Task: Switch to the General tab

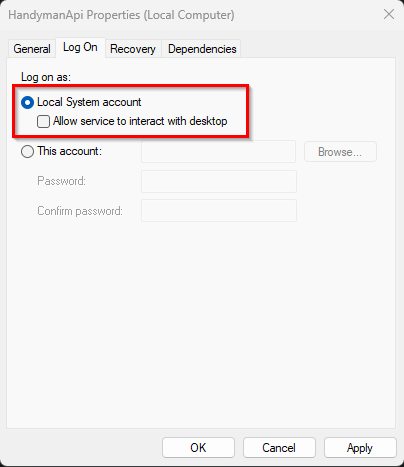Action: [x=32, y=49]
